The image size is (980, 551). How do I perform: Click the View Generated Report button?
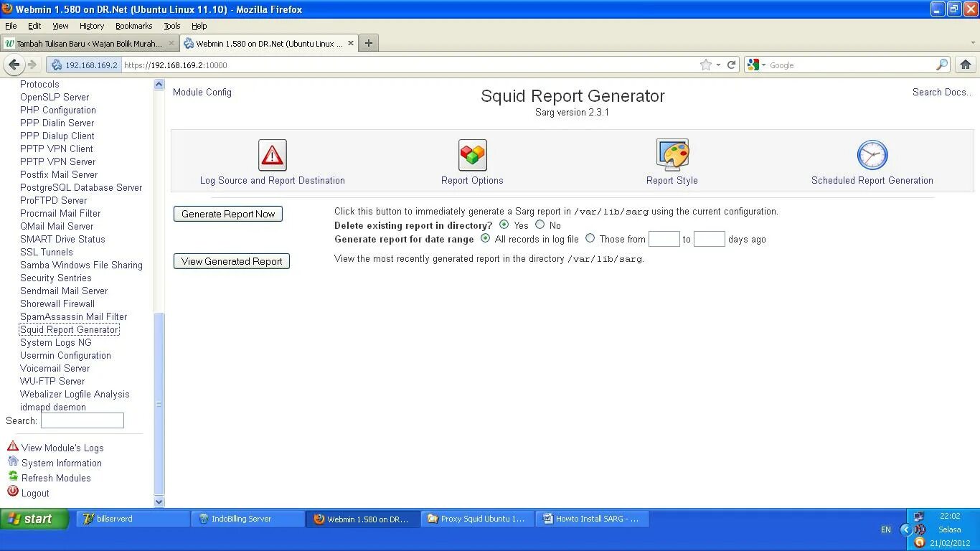(x=232, y=261)
